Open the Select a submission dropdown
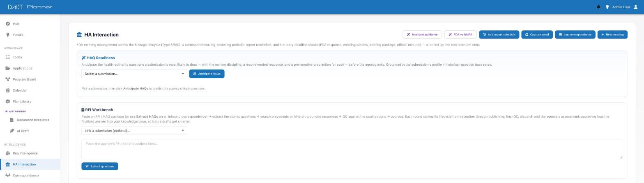This screenshot has height=183, width=644. 134,74
